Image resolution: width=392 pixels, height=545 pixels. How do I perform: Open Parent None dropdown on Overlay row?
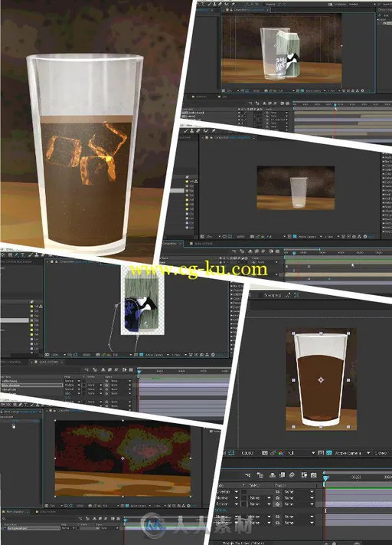click(299, 492)
